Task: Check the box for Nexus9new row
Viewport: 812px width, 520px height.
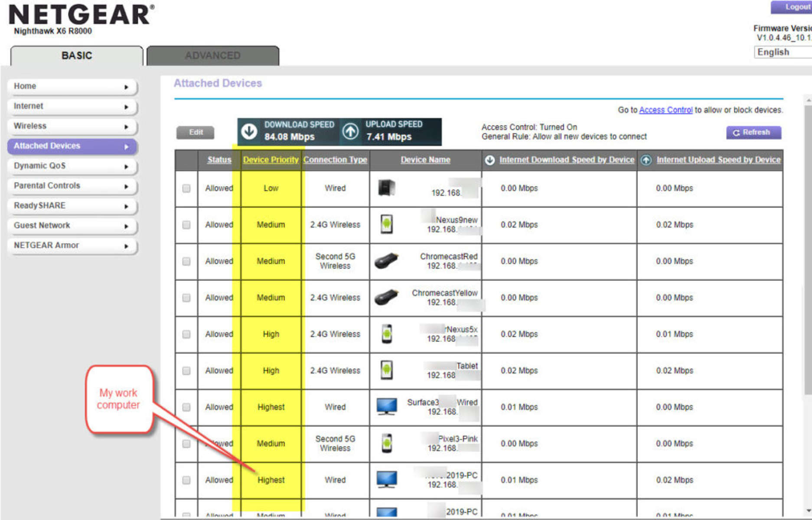Action: tap(186, 224)
